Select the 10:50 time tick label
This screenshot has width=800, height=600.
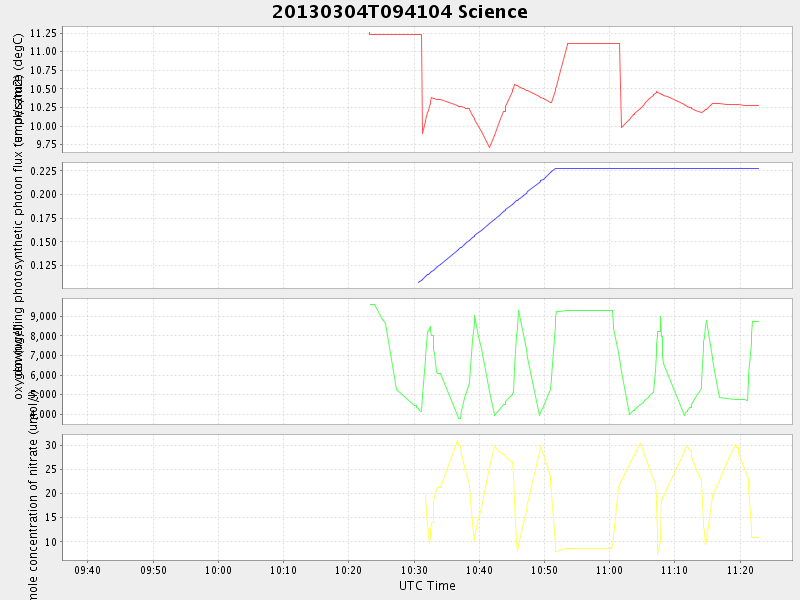[x=544, y=570]
